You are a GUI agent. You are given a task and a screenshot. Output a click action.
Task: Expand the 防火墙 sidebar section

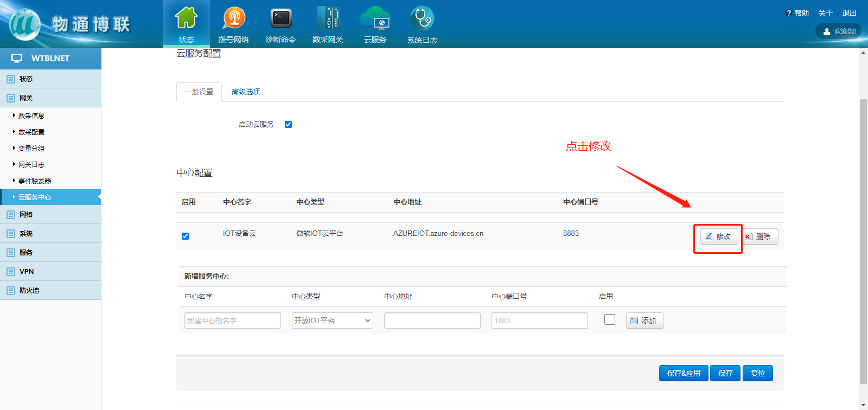(50, 291)
